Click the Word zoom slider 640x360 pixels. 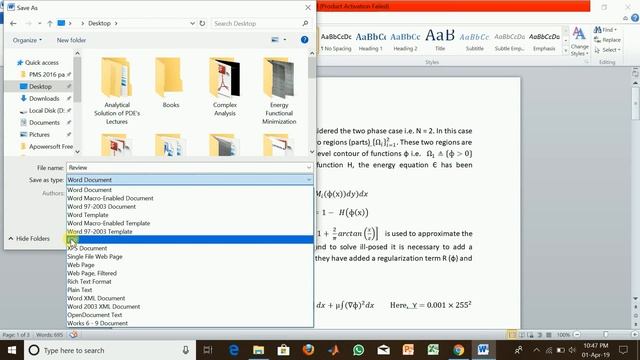pyautogui.click(x=606, y=335)
